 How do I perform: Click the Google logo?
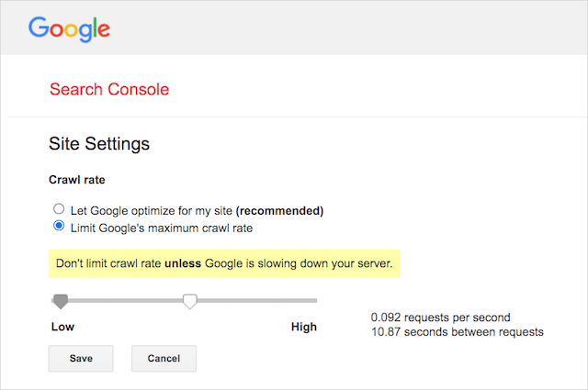pos(70,28)
